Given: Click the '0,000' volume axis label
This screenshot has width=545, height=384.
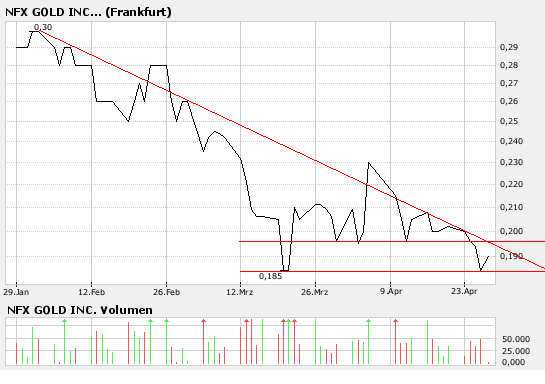Looking at the screenshot, I should tap(514, 362).
